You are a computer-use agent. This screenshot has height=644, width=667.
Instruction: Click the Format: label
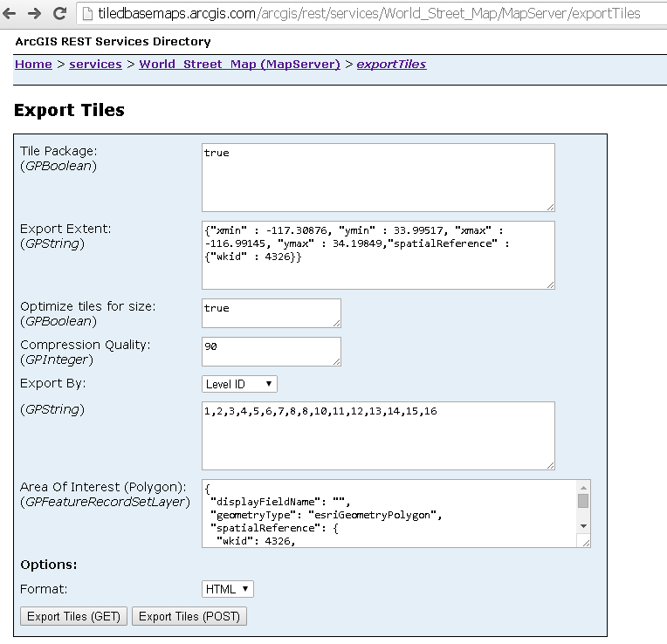pyautogui.click(x=44, y=589)
